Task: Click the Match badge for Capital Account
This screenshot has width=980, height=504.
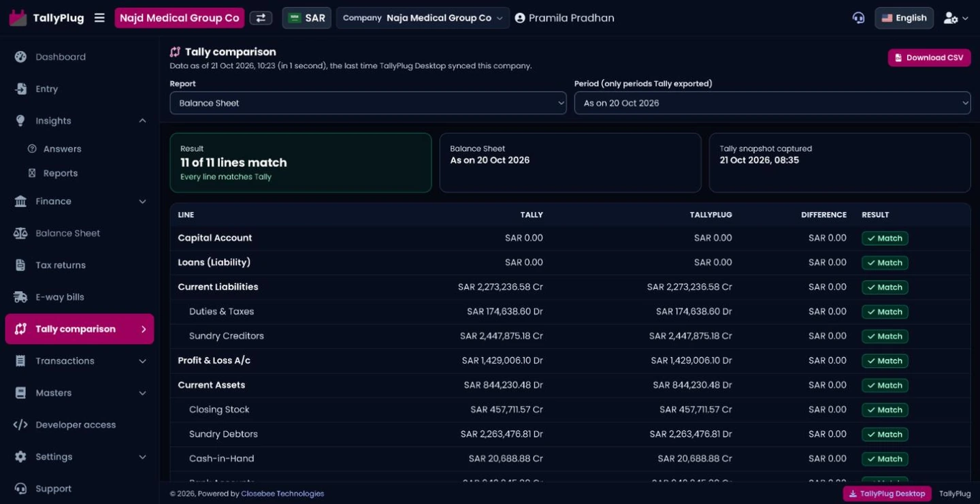Action: 885,238
